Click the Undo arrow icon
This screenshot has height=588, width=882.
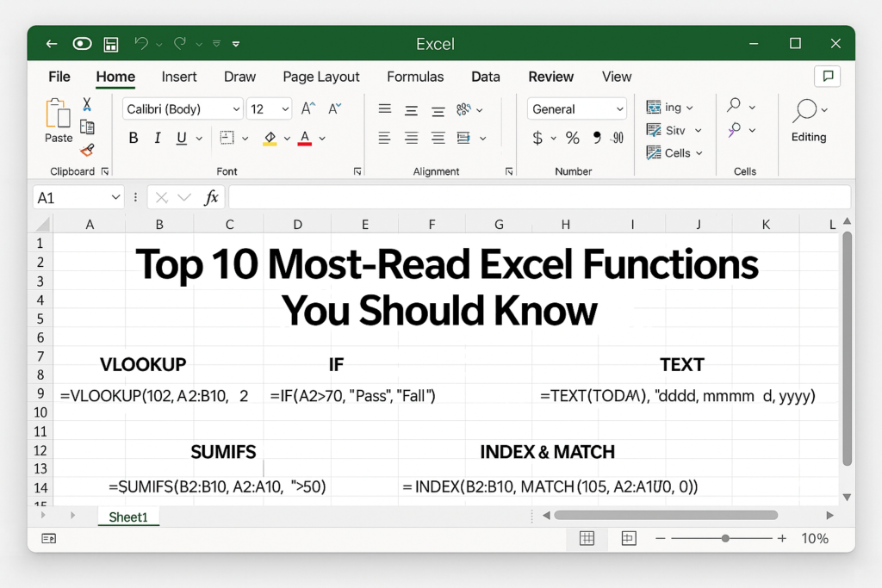click(x=141, y=43)
